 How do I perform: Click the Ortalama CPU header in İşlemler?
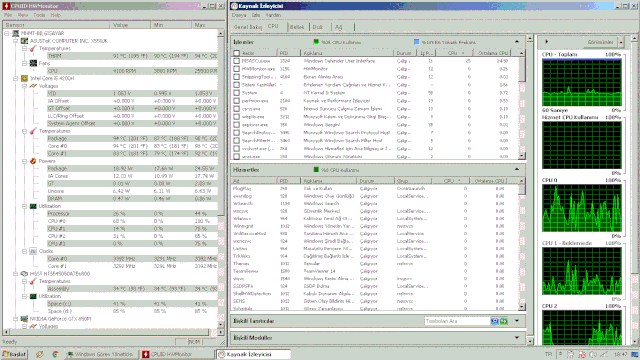click(494, 53)
